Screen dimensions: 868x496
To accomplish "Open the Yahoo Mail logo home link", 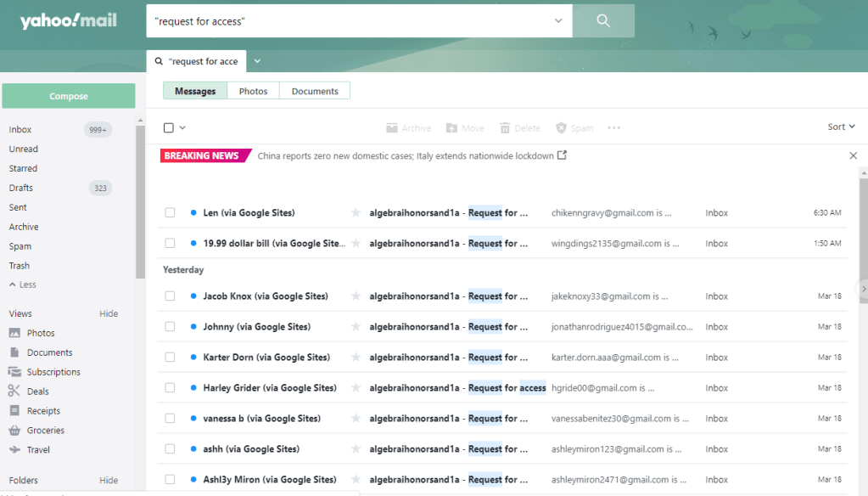I will (x=69, y=21).
